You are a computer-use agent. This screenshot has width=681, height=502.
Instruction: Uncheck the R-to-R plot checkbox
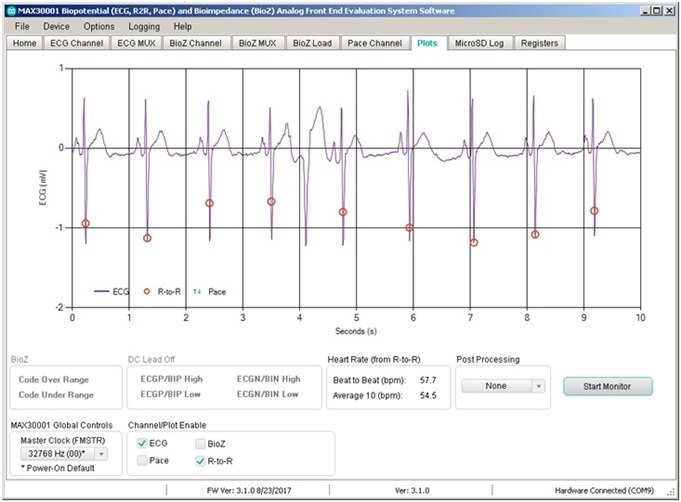pyautogui.click(x=200, y=461)
